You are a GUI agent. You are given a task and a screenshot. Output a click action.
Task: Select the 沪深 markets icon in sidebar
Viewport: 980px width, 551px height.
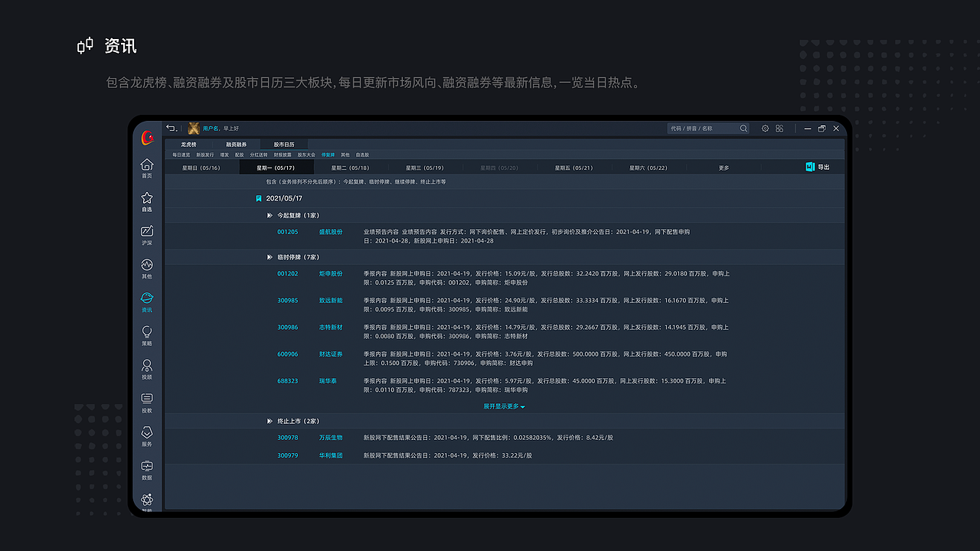[x=146, y=231]
